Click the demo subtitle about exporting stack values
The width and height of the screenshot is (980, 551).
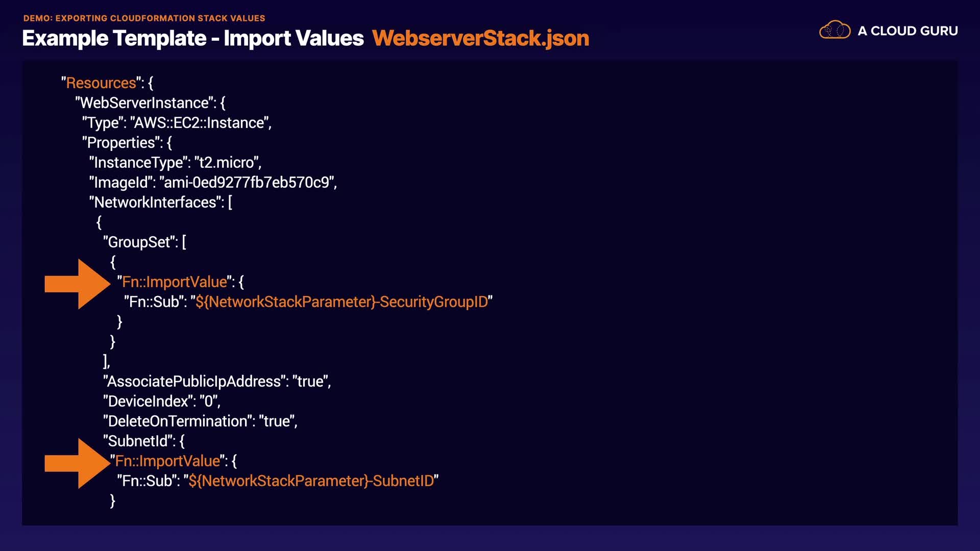click(x=144, y=18)
